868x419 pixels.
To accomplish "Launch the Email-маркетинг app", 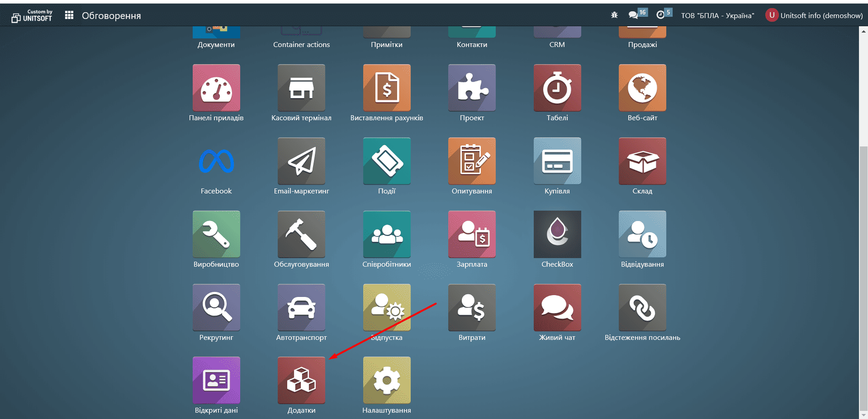I will coord(301,161).
